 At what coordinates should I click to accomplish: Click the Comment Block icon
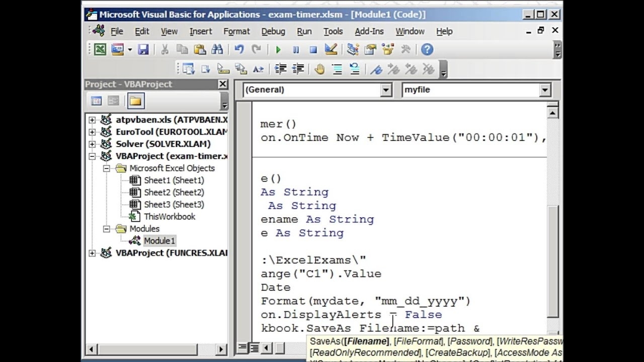(x=337, y=69)
